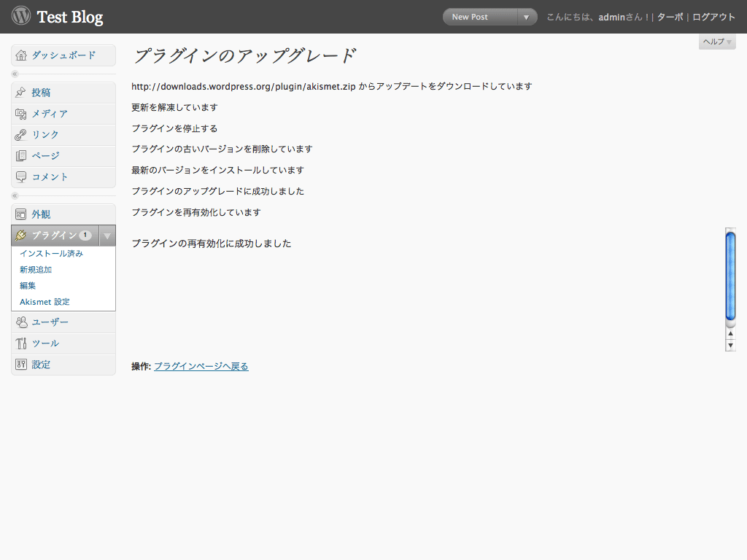Expand the New Post dropdown arrow
The image size is (747, 560).
(527, 17)
